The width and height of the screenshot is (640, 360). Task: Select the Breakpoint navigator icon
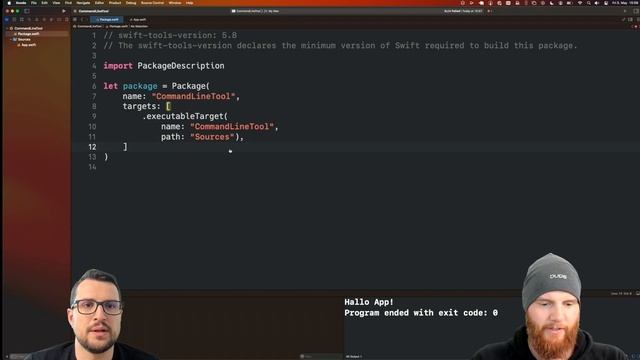[59, 19]
